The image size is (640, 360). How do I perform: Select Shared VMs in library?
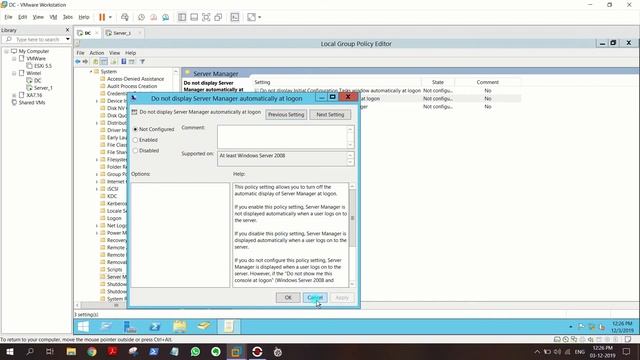[32, 102]
